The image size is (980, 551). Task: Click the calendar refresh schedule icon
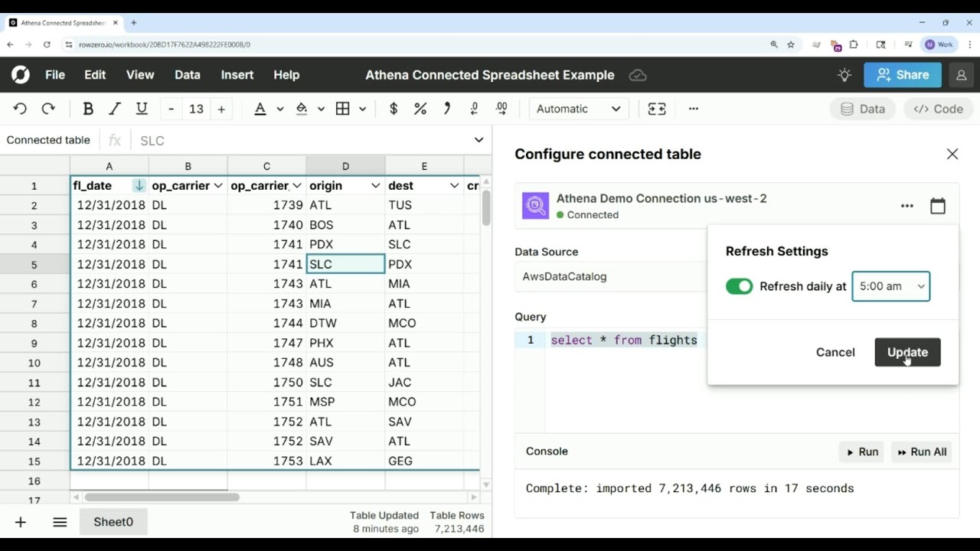click(x=938, y=206)
